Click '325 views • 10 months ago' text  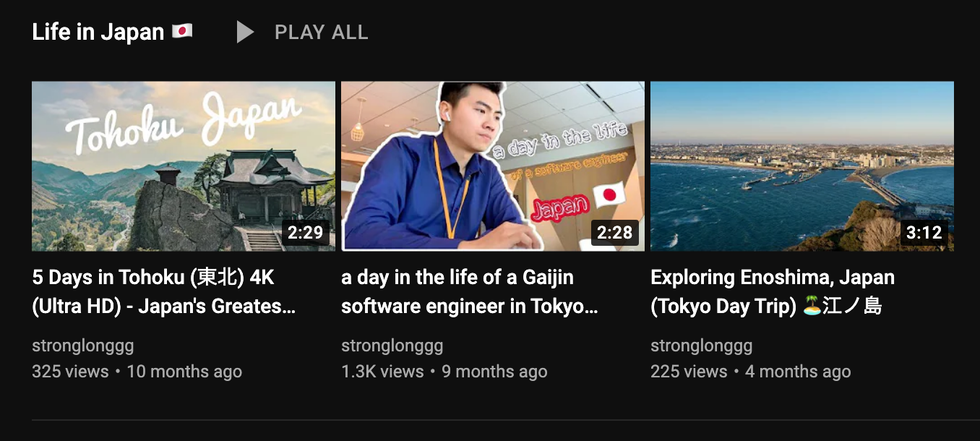click(137, 372)
